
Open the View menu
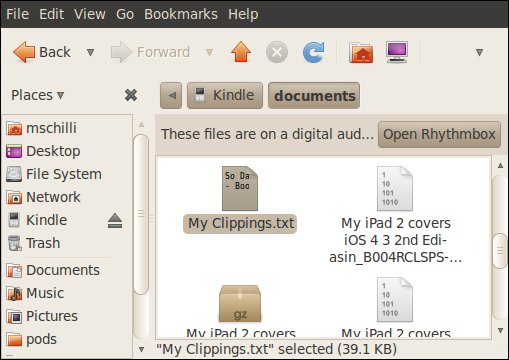click(90, 14)
